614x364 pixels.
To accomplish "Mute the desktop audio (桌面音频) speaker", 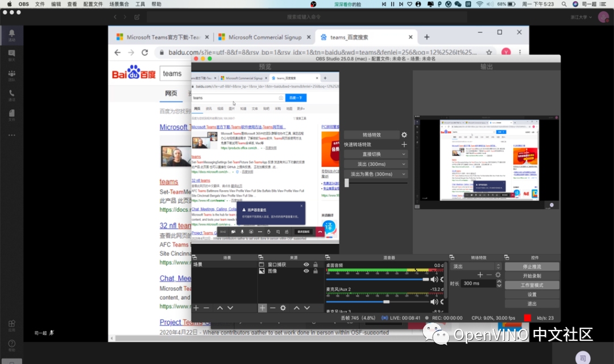I will click(434, 279).
